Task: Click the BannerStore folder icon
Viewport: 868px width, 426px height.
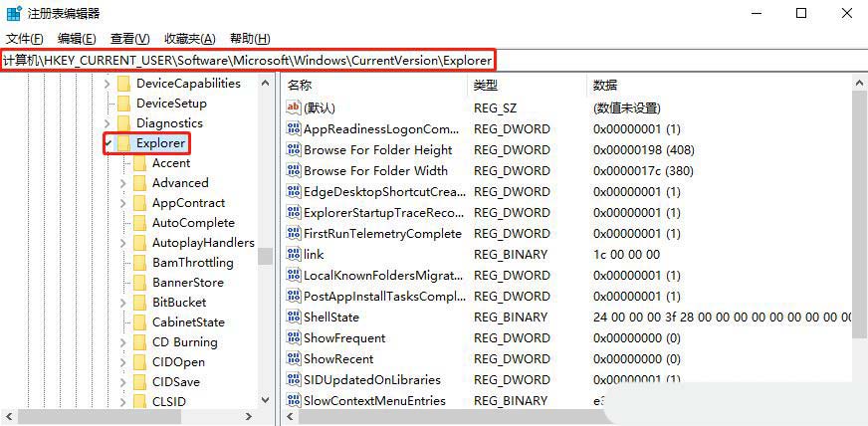Action: 139,283
